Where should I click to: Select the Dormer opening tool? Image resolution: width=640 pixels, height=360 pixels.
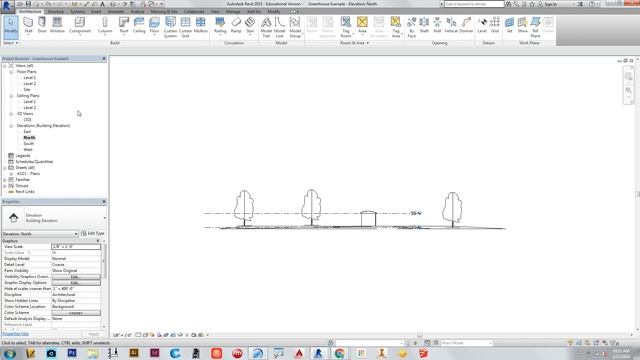[466, 25]
